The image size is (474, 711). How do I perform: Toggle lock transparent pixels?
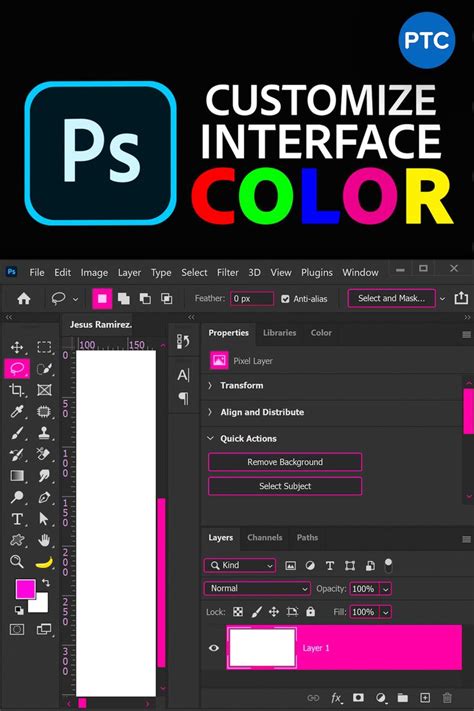(x=238, y=612)
